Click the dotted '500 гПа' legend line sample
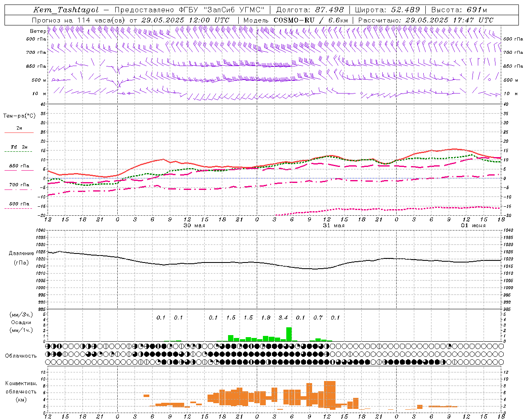This screenshot has width=525, height=420. pyautogui.click(x=18, y=209)
